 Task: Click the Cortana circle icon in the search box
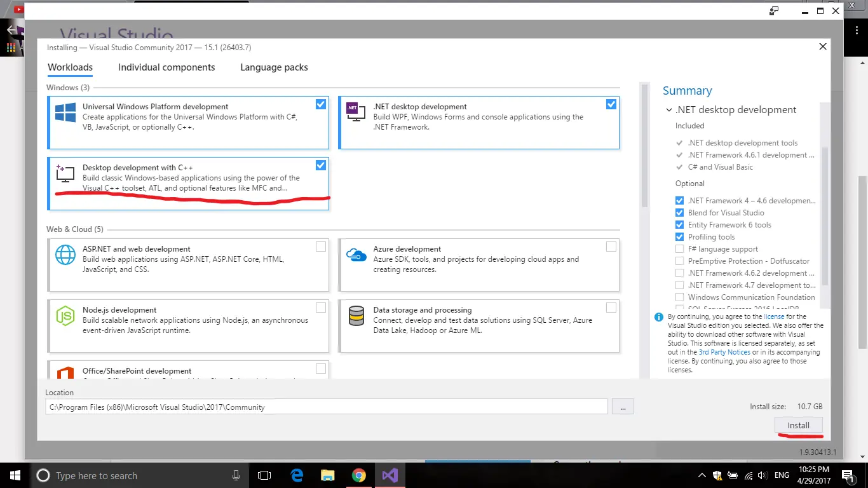43,475
